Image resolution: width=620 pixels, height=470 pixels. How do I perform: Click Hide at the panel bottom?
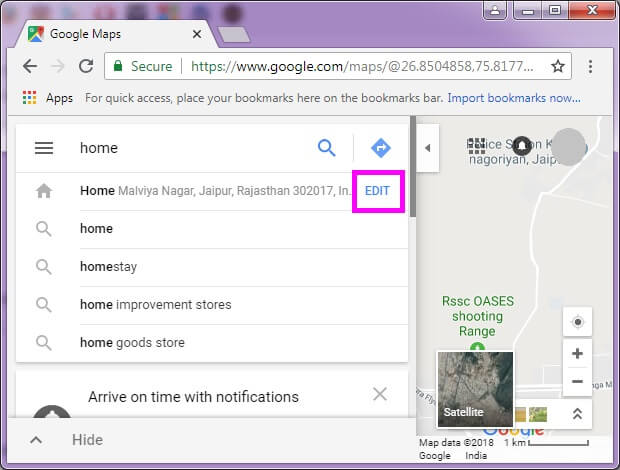point(87,440)
